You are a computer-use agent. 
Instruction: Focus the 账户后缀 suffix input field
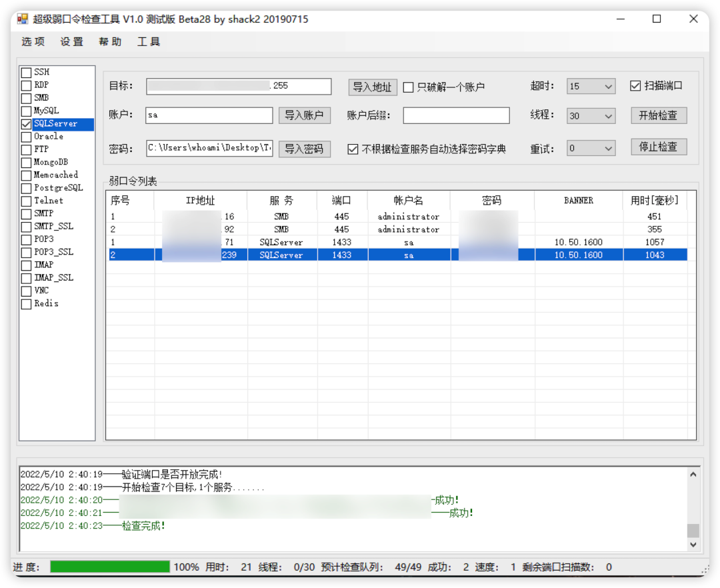[x=456, y=115]
